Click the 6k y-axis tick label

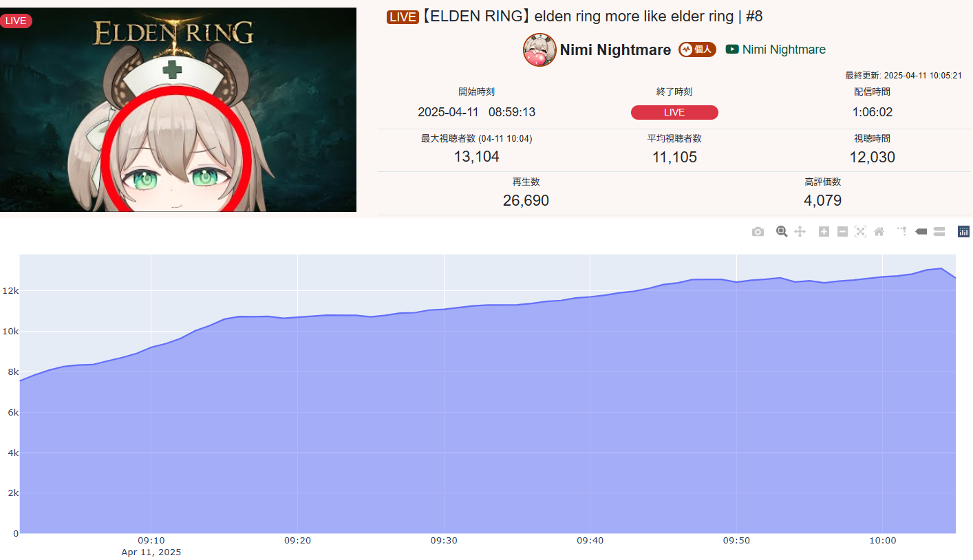click(x=12, y=412)
